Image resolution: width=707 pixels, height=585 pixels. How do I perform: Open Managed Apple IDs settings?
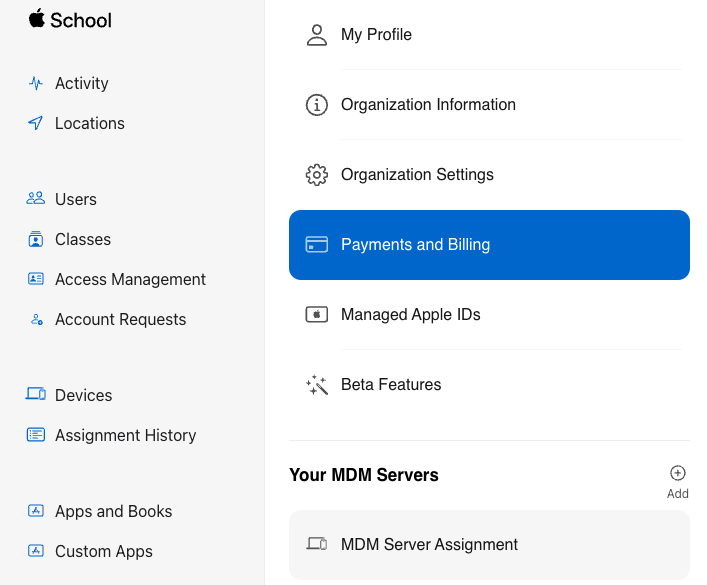(x=489, y=314)
